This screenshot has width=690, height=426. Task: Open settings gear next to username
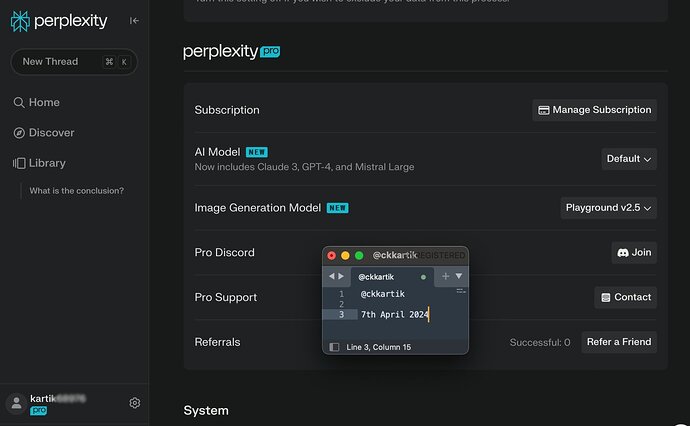[x=135, y=403]
